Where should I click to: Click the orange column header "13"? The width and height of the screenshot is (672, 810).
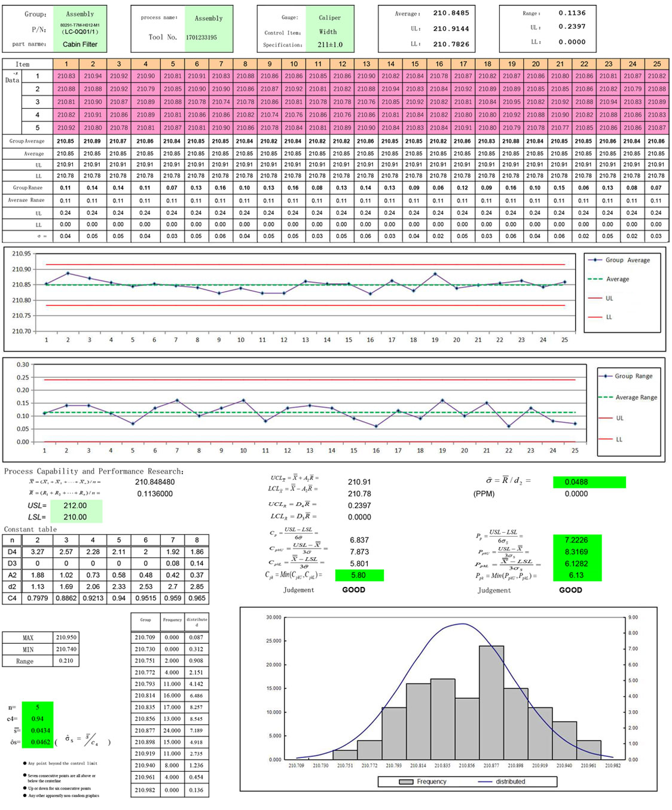366,64
